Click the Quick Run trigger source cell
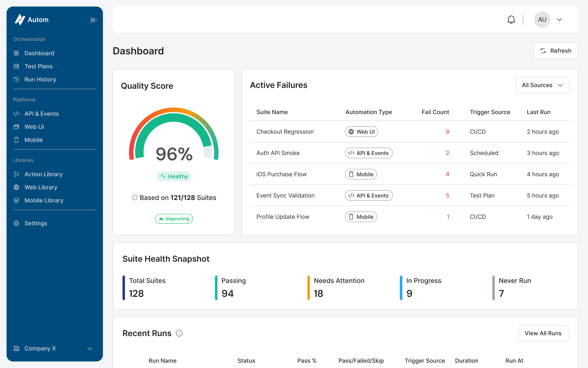The height and width of the screenshot is (368, 588). (483, 174)
